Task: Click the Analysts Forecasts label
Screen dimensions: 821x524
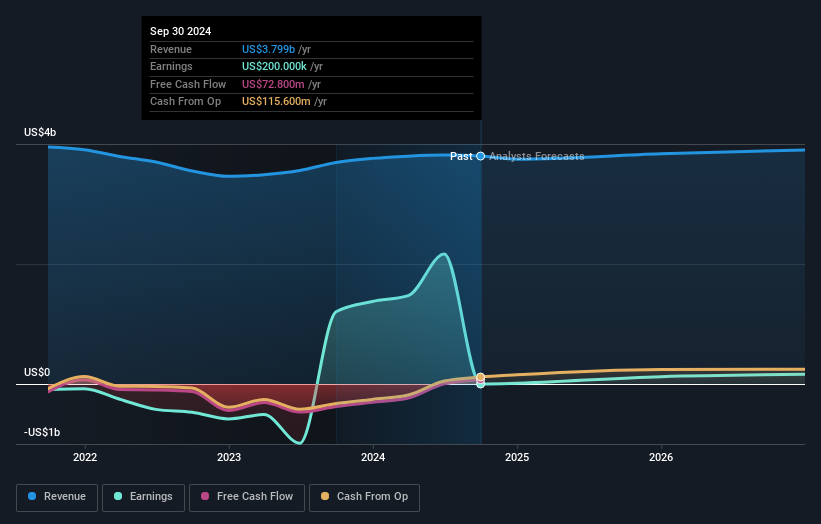Action: 537,156
